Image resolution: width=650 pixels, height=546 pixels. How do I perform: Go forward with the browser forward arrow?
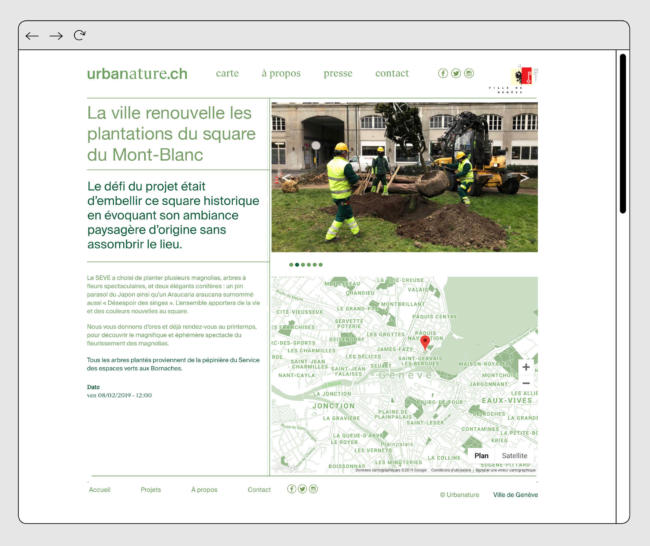(56, 36)
